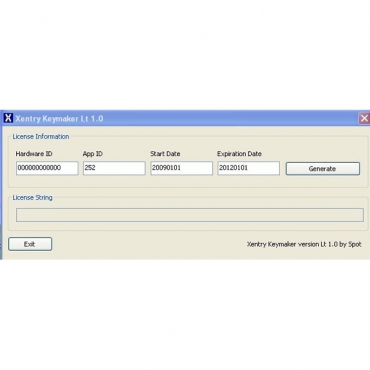The image size is (370, 370).
Task: Click the 'Start Date' label
Action: click(165, 154)
